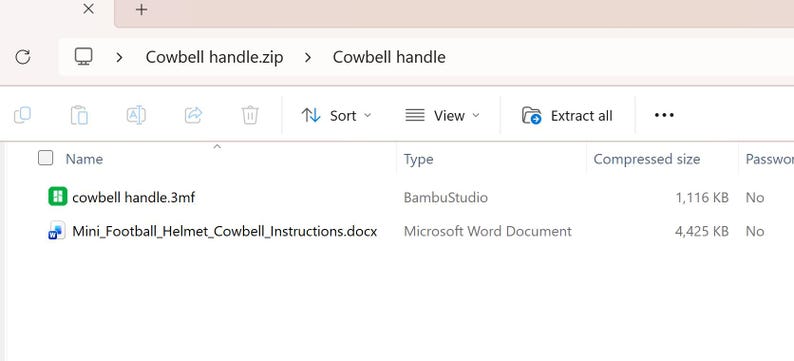Screen dimensions: 794x361
Task: Click the Paste toolbar icon
Action: (x=79, y=115)
